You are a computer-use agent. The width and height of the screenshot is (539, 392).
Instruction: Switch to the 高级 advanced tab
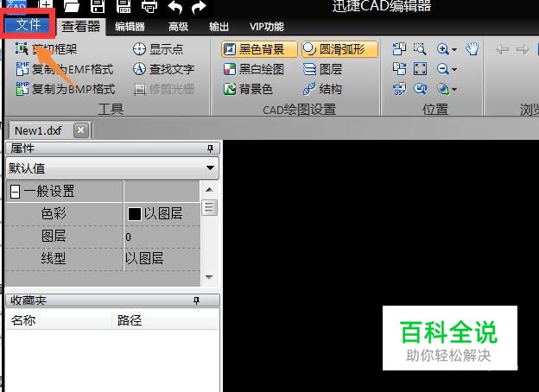(179, 27)
